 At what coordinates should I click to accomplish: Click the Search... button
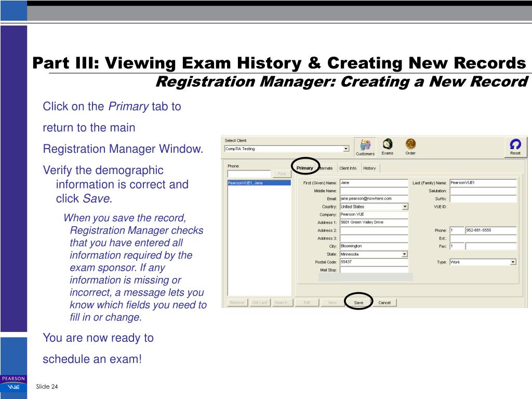tap(282, 303)
